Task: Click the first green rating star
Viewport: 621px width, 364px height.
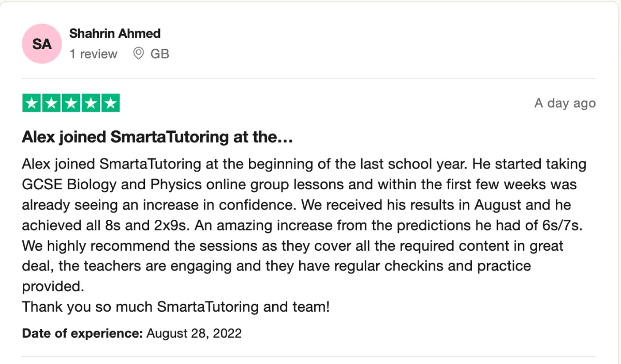Action: click(x=32, y=103)
